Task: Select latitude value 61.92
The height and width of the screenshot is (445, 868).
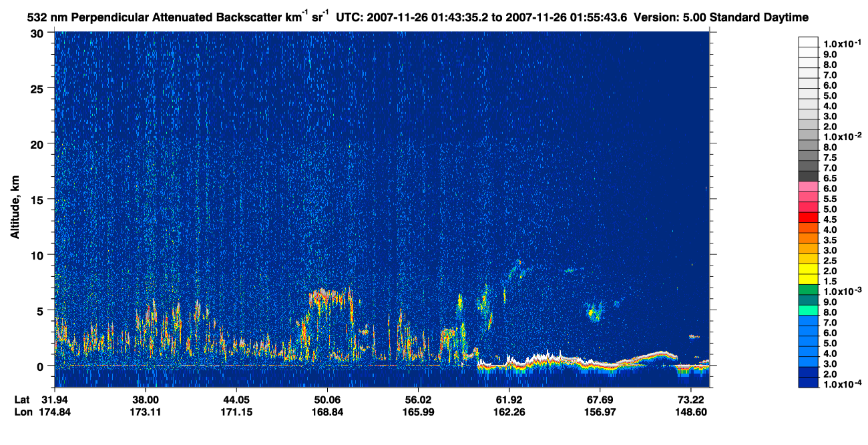Action: pos(508,400)
